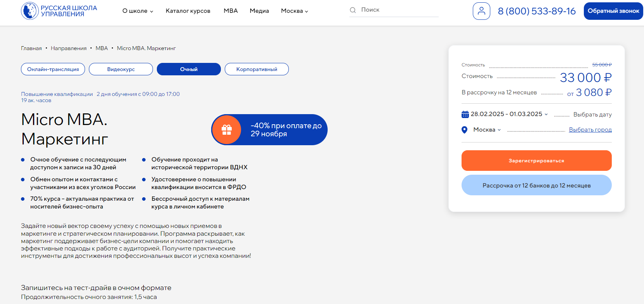The width and height of the screenshot is (644, 304).
Task: Click bullet 'Удостоверение о повышении квалификации вносится в ФРДО'
Action: coord(199,183)
